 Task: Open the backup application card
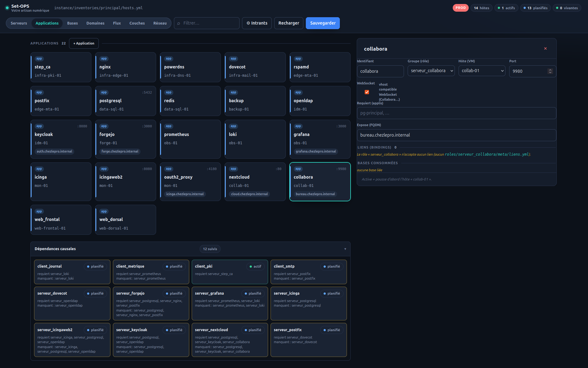click(255, 101)
